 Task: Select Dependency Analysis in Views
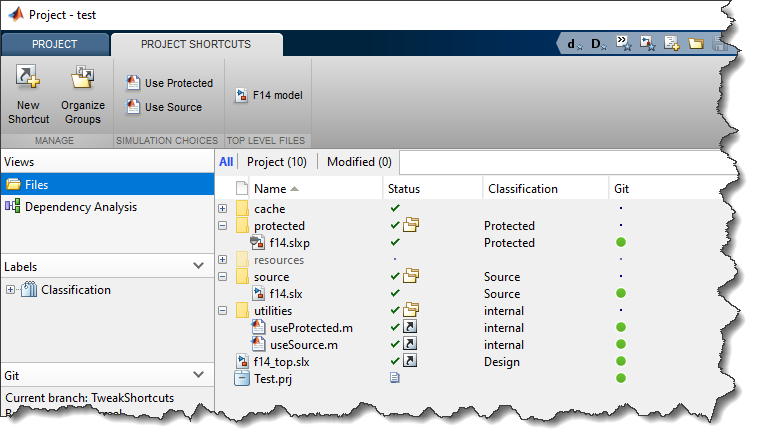(80, 207)
